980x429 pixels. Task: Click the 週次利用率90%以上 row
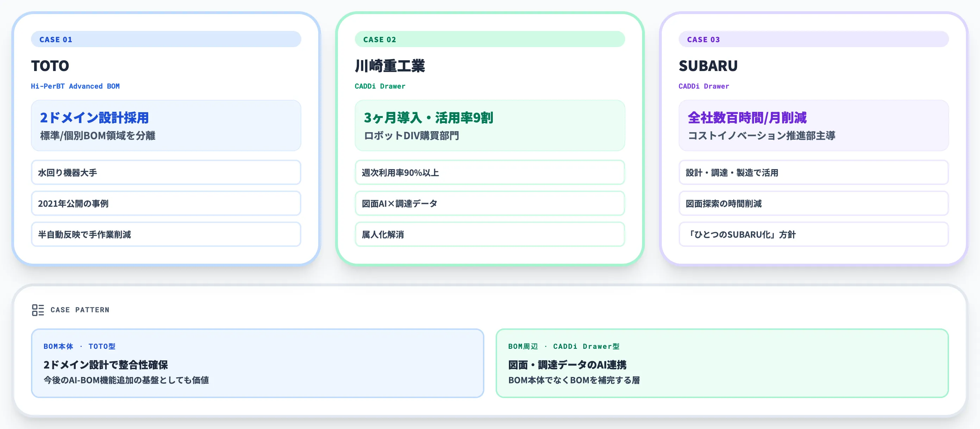click(x=490, y=173)
